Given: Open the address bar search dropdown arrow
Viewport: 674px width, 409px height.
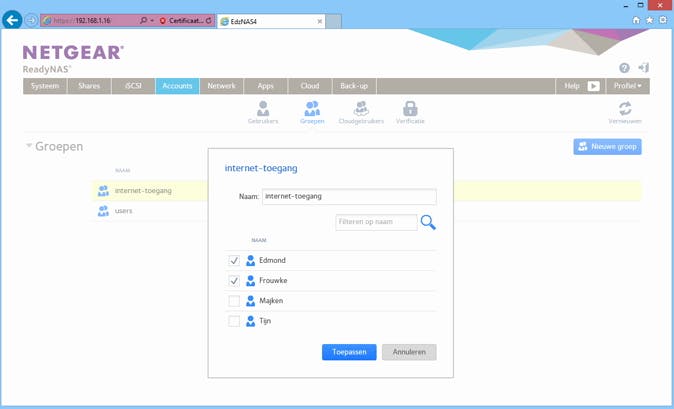Looking at the screenshot, I should pos(152,21).
